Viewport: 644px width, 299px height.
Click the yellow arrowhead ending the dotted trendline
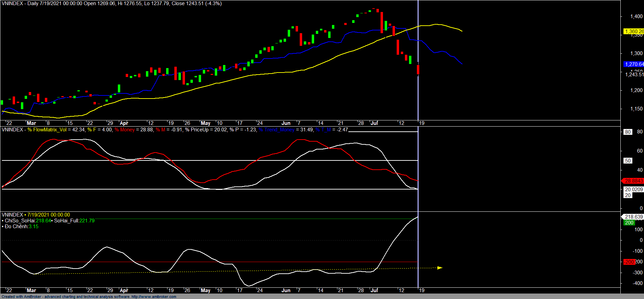tap(440, 268)
